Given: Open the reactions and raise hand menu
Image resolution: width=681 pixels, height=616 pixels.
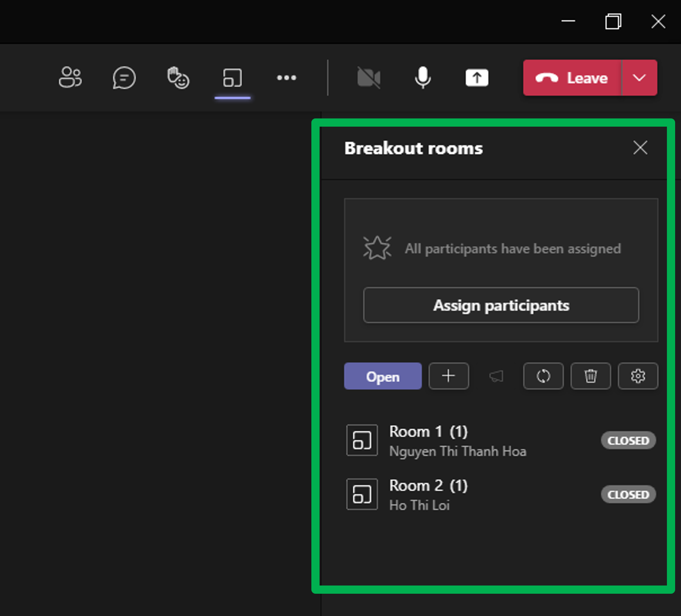Looking at the screenshot, I should coord(178,77).
